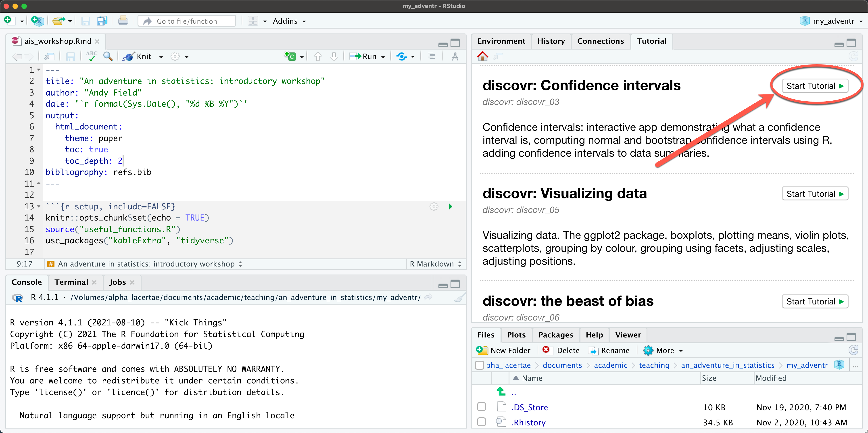This screenshot has width=868, height=433.
Task: Click the find/replace magnifier icon
Action: 108,56
